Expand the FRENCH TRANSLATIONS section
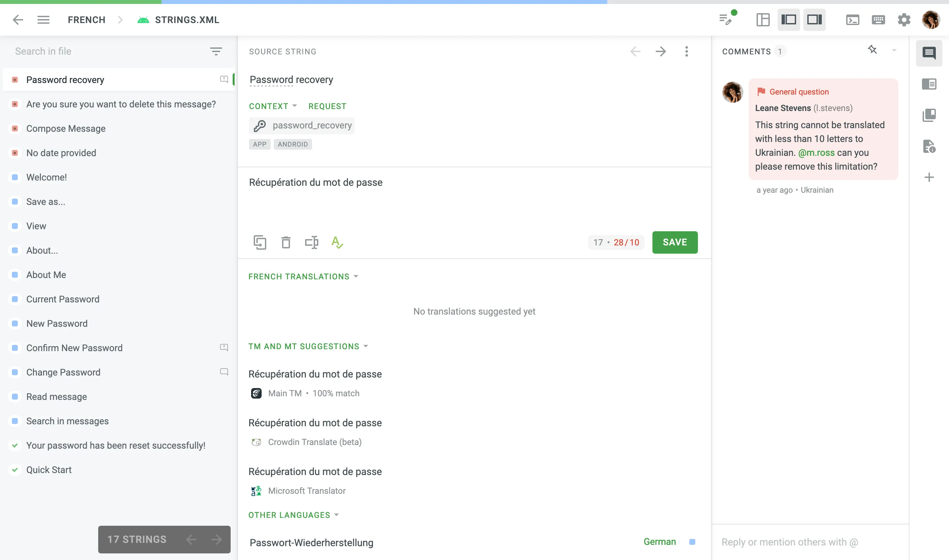949x560 pixels. coord(303,276)
